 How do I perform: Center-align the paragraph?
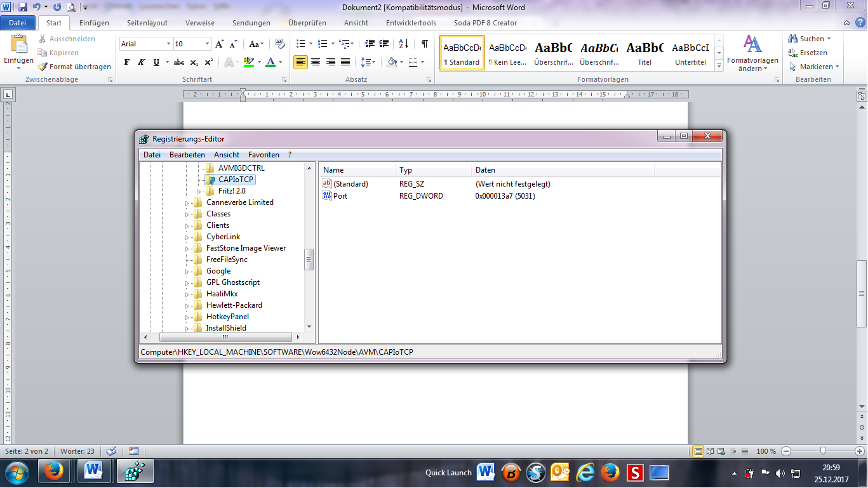[x=316, y=62]
